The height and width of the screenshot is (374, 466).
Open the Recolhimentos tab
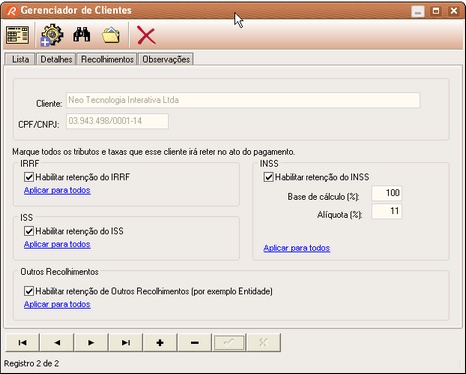pos(107,59)
